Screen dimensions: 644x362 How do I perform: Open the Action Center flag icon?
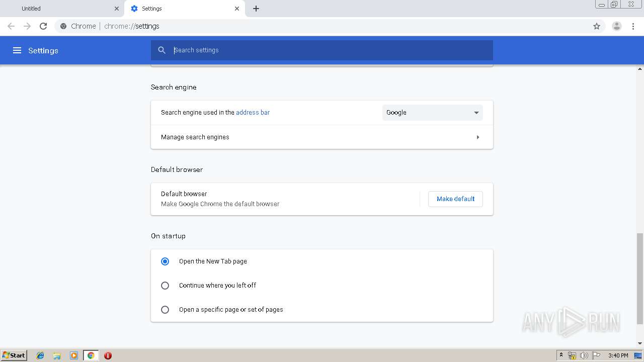tap(596, 355)
